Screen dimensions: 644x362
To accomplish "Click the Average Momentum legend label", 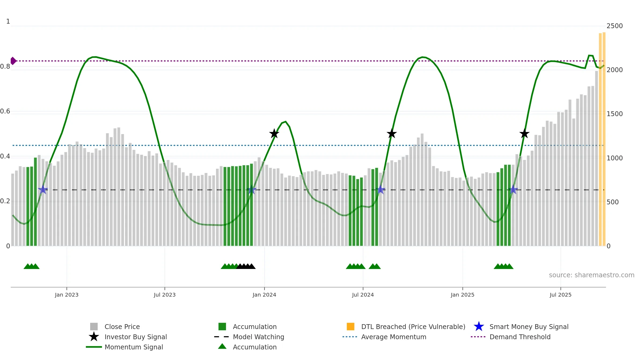I will [394, 337].
